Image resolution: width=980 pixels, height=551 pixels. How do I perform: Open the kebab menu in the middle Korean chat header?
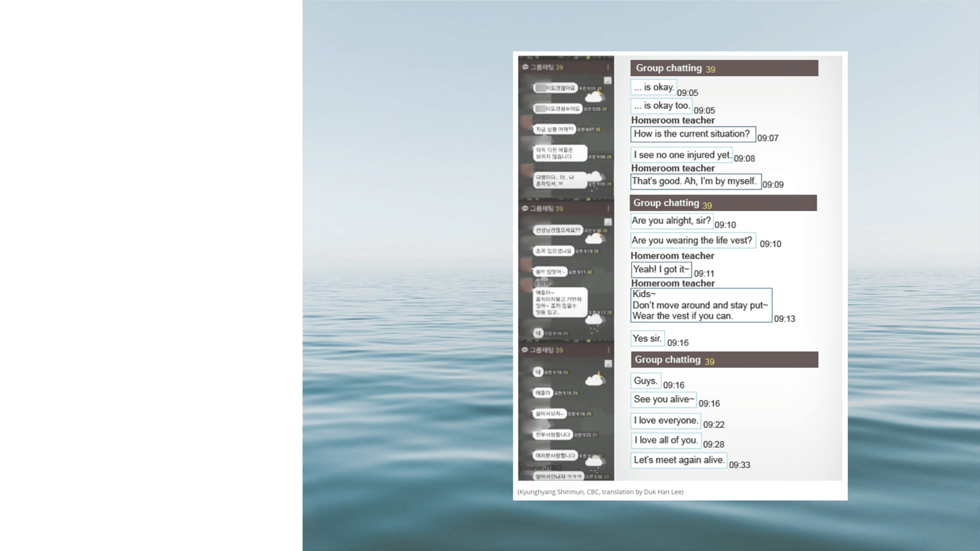click(608, 208)
